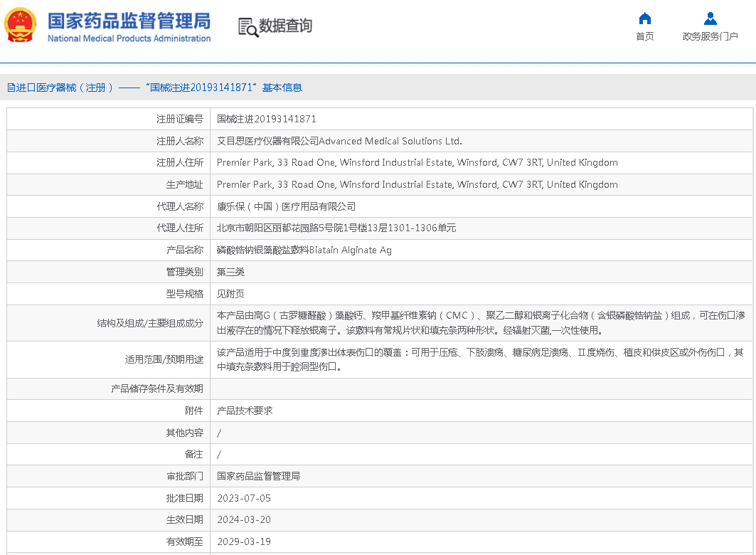The height and width of the screenshot is (555, 756).
Task: Select the 有效期至 row label
Action: [185, 541]
